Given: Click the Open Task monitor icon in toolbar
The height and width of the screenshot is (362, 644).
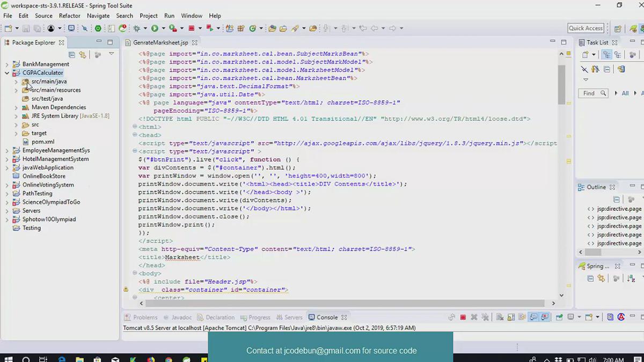Looking at the screenshot, I should point(71,28).
